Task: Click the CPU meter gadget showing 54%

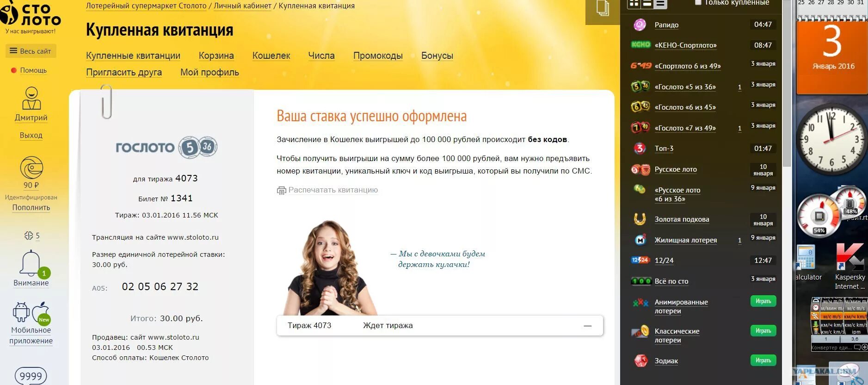Action: [x=819, y=216]
